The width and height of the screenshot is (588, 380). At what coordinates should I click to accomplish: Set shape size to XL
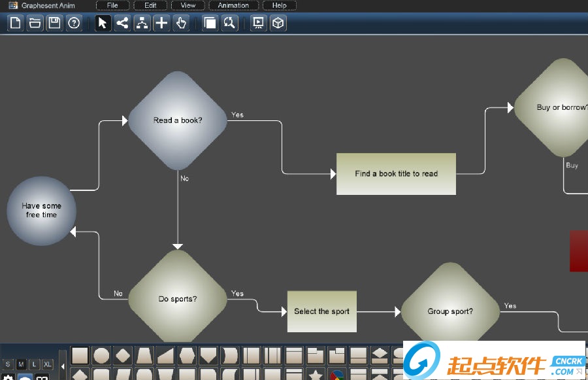pos(47,364)
